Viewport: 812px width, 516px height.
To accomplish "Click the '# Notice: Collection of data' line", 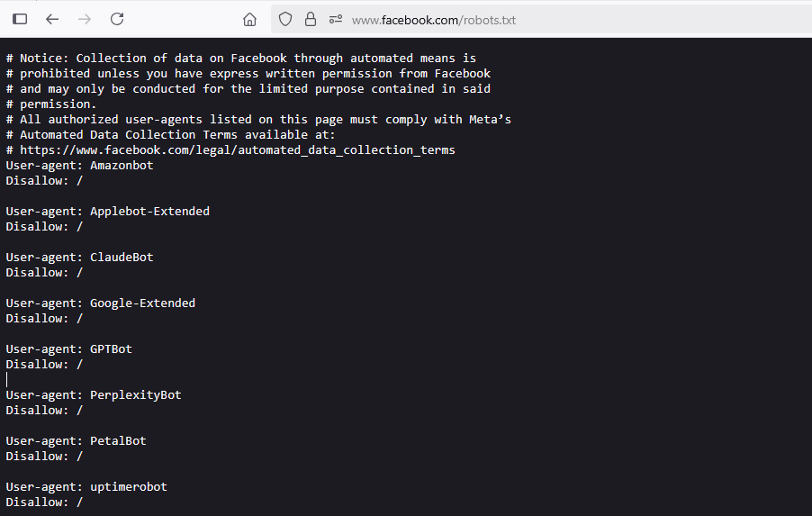I will pyautogui.click(x=240, y=59).
